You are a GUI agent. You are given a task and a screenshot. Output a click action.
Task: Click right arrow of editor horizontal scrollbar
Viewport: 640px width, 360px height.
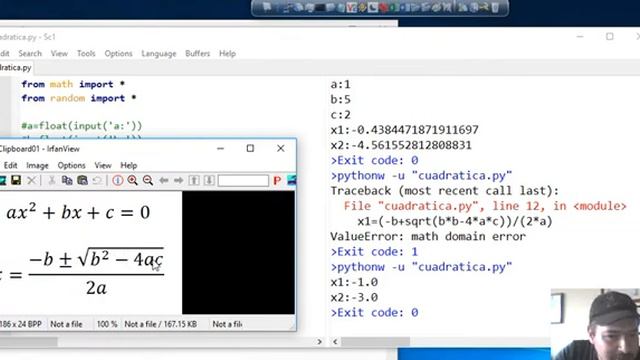(x=320, y=342)
